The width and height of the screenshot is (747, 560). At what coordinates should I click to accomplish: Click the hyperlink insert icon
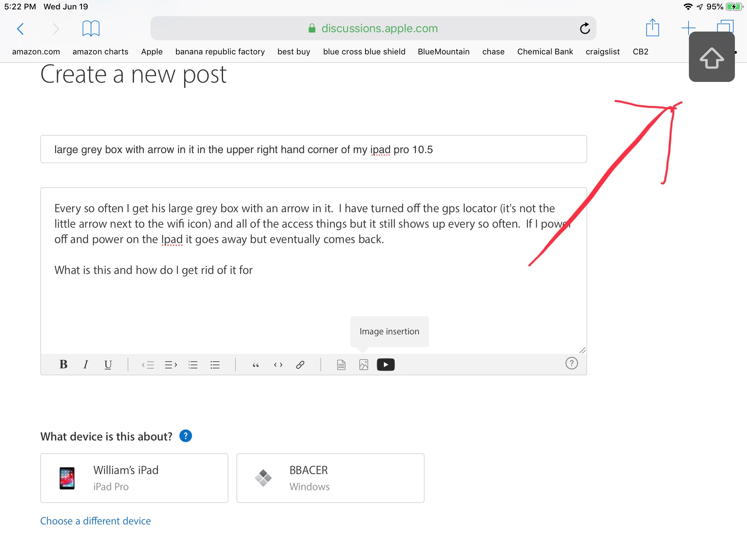[300, 365]
